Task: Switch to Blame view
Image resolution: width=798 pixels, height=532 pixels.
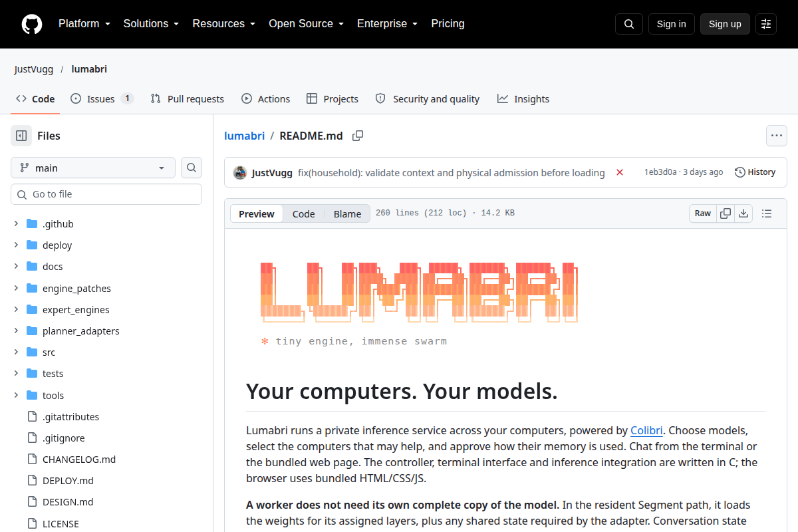Action: point(347,213)
